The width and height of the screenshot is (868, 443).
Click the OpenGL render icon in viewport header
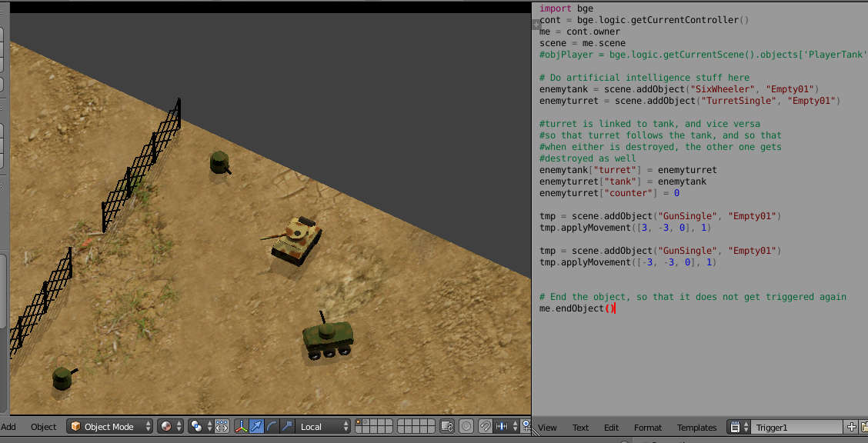[446, 426]
